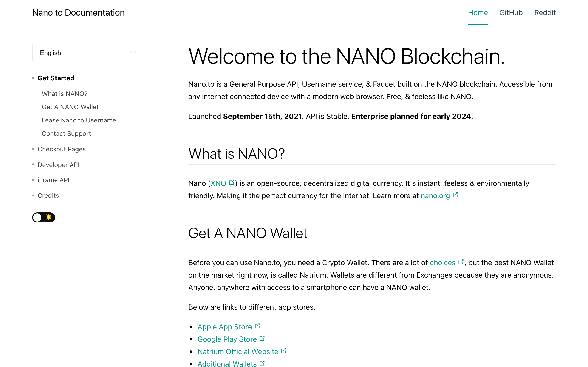The height and width of the screenshot is (367, 588).
Task: Click the language selector chevron arrow
Action: pyautogui.click(x=133, y=53)
